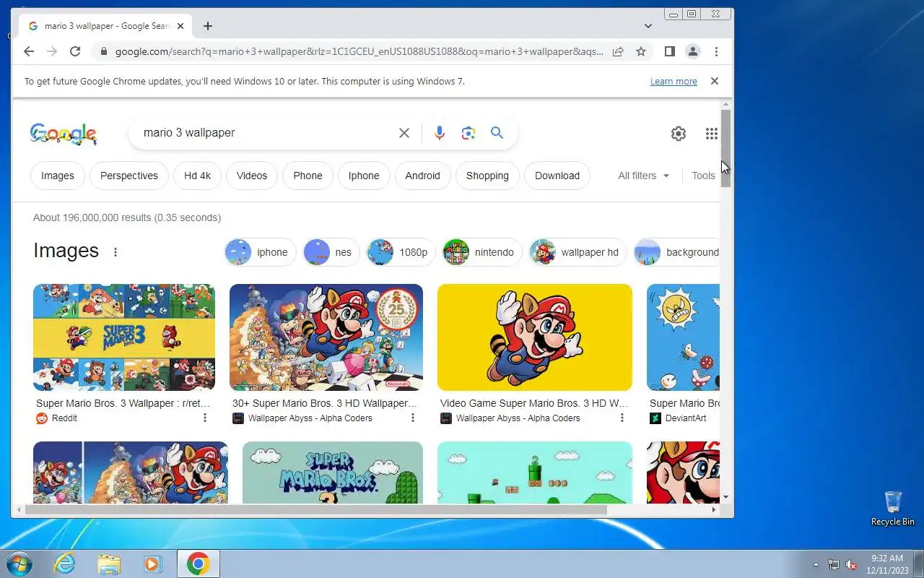Viewport: 924px width, 578px height.
Task: Open the Super Mario Bros title screen thumbnail
Action: (333, 473)
